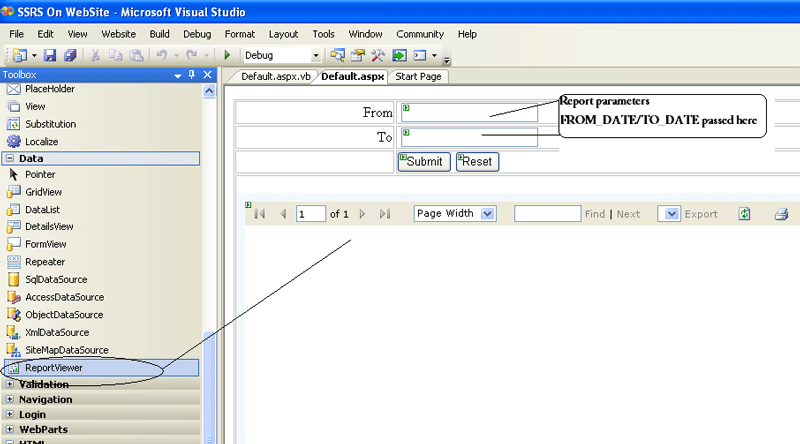800x444 pixels.
Task: Click Toolbox scrollbar up arrow
Action: 209,91
